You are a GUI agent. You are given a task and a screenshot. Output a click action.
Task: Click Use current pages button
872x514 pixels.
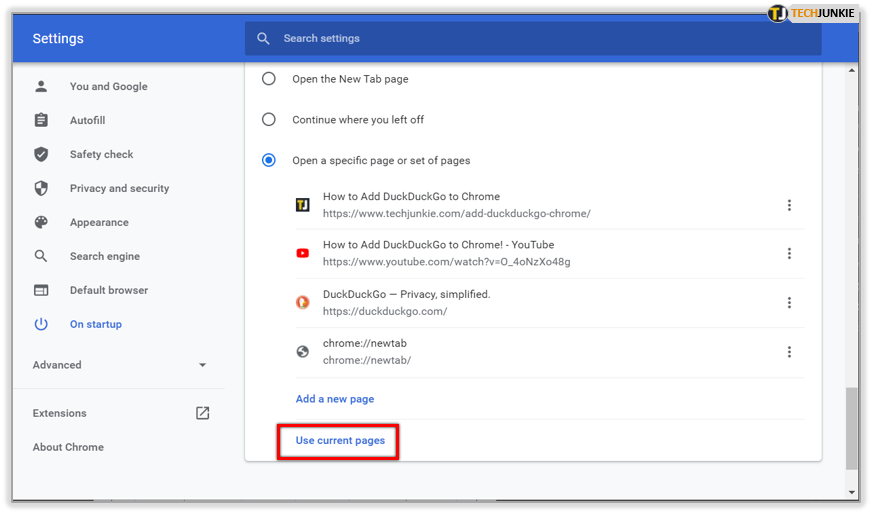pos(340,440)
